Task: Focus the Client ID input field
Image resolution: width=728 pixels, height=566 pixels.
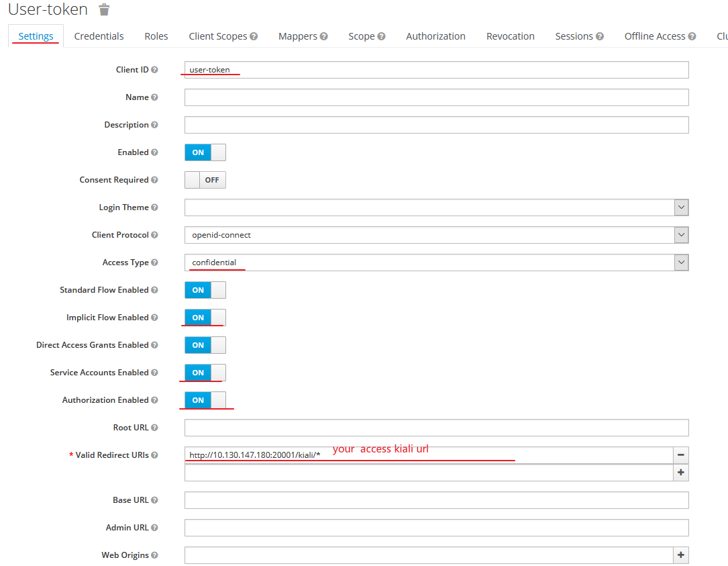Action: click(x=436, y=70)
